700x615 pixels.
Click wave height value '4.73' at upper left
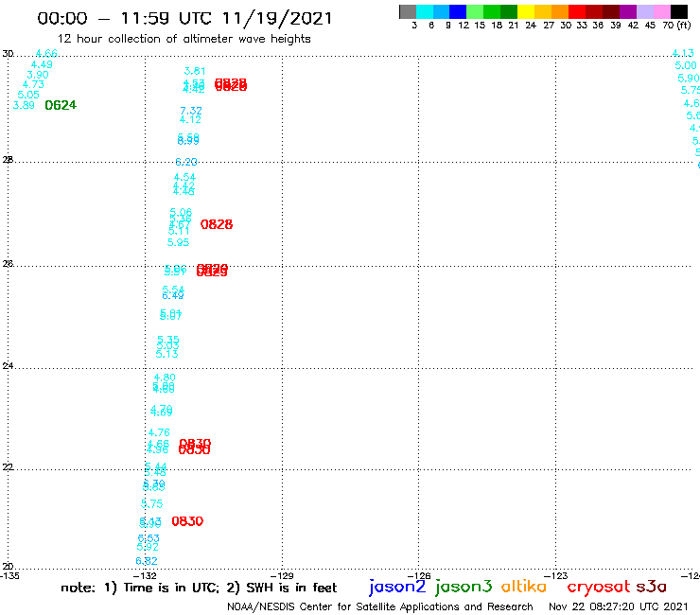pyautogui.click(x=33, y=85)
